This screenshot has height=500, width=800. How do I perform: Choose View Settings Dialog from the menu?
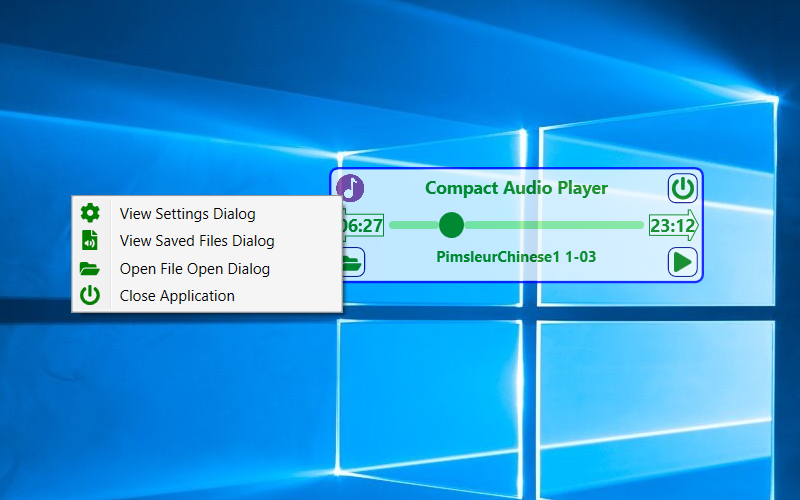pos(207,213)
